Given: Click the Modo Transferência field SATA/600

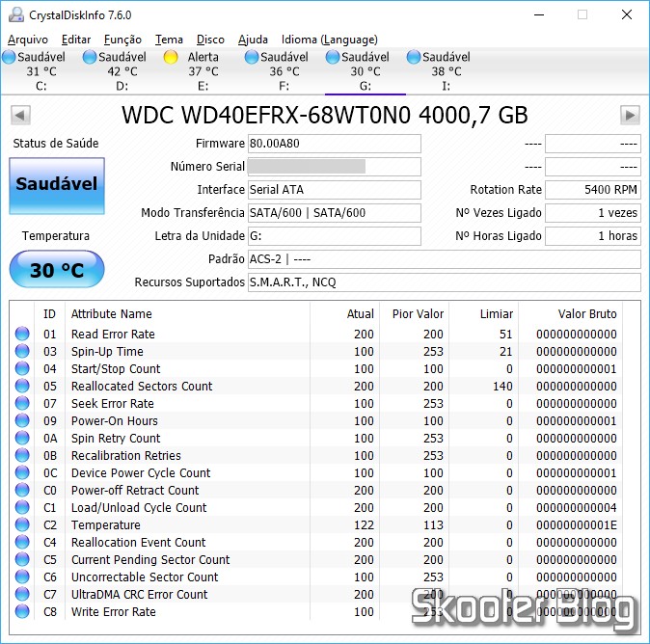Looking at the screenshot, I should (335, 213).
